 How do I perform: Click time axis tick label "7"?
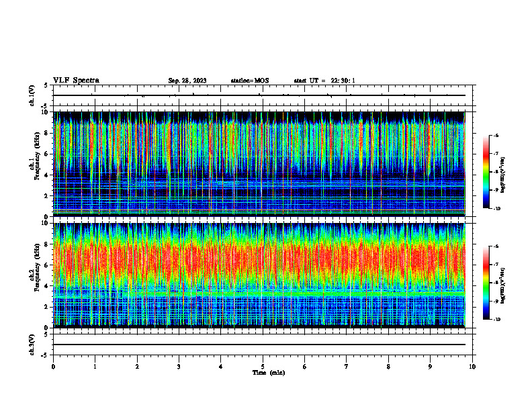click(347, 367)
